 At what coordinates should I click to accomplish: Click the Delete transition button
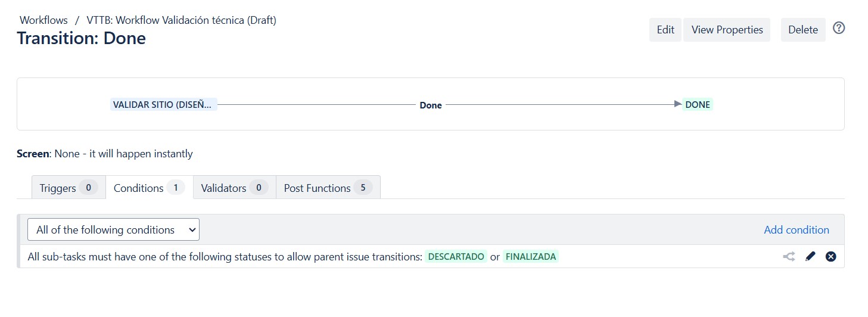tap(803, 30)
